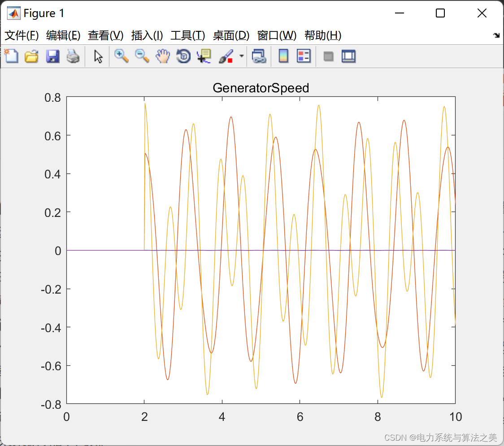
Task: Open a file with the folder icon
Action: pos(31,56)
